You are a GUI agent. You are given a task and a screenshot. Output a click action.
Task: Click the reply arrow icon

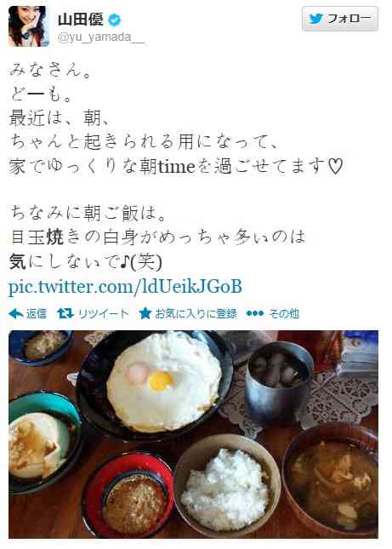coord(16,313)
